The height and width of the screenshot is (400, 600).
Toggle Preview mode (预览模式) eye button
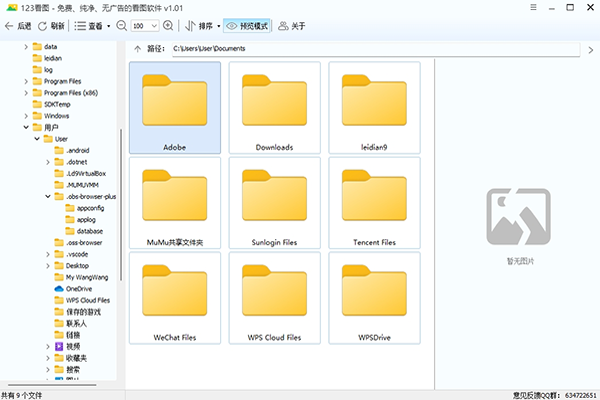pyautogui.click(x=247, y=26)
